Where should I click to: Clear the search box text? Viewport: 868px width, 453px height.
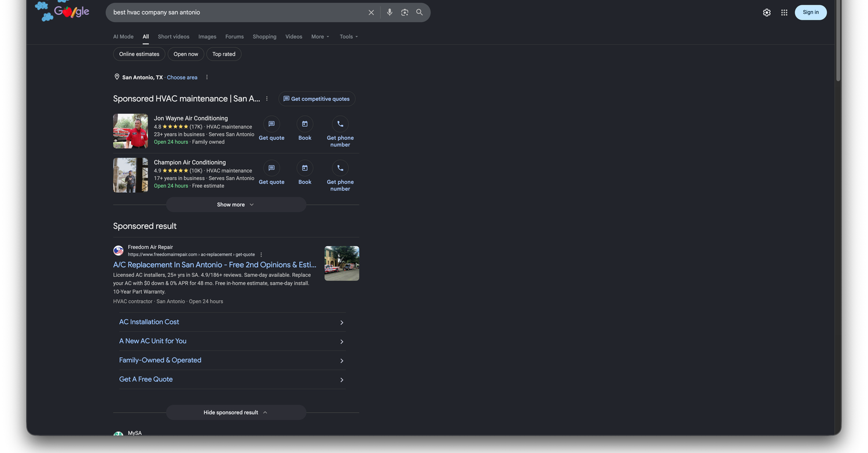[372, 12]
